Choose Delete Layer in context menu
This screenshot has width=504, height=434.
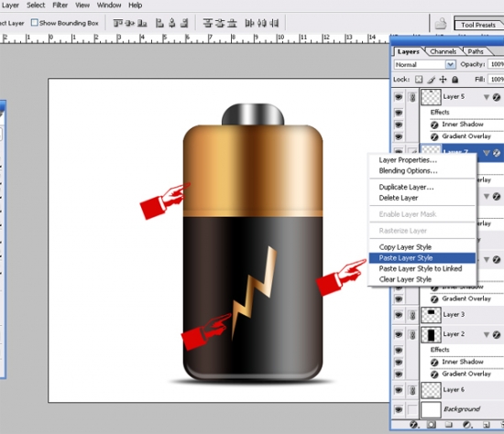click(x=422, y=198)
